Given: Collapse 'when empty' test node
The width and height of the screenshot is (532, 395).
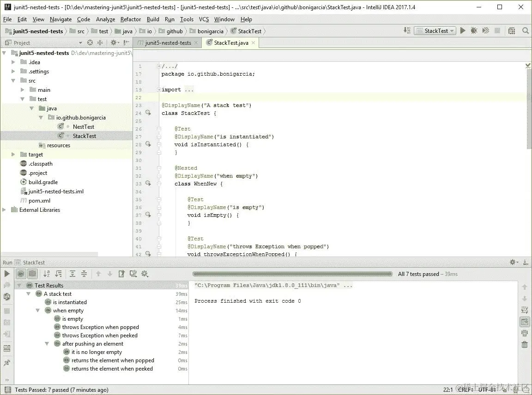Looking at the screenshot, I should [x=38, y=311].
